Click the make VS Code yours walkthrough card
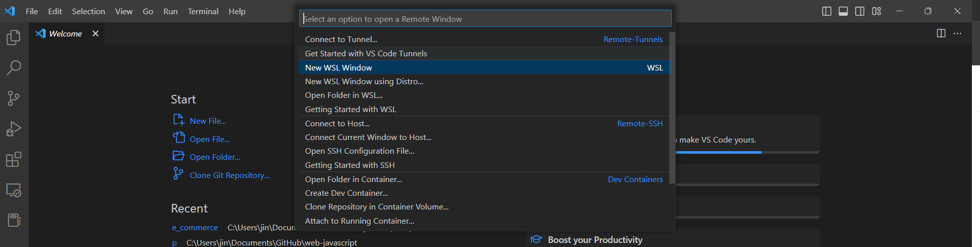Viewport: 980px width, 247px height. click(747, 134)
